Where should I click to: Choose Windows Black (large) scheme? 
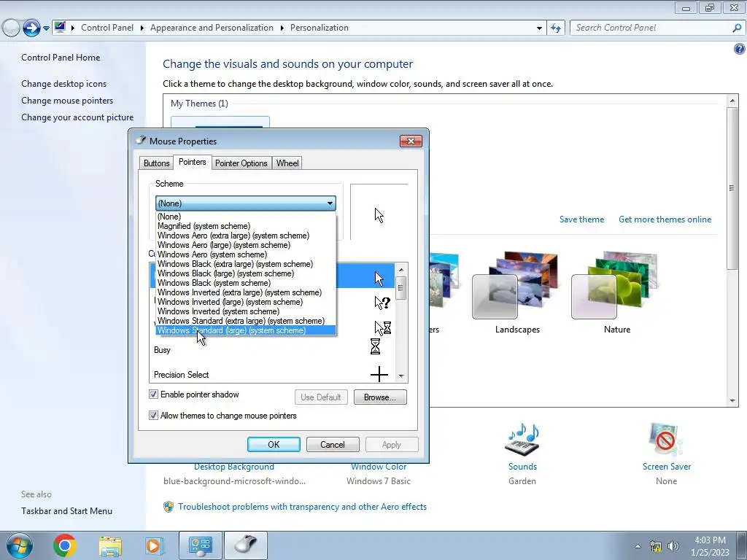[246, 273]
